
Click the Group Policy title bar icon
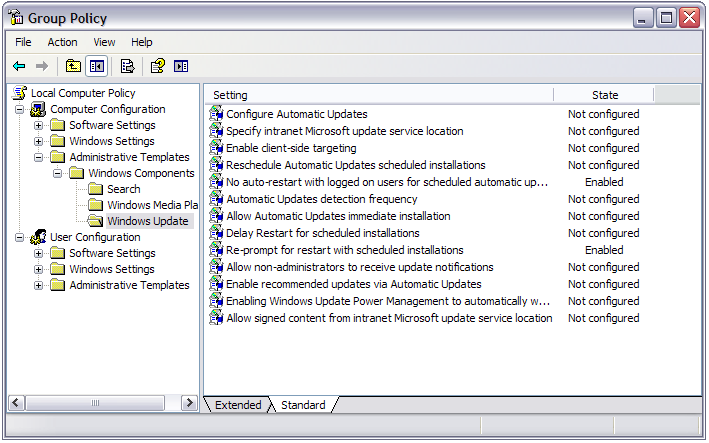tap(16, 18)
